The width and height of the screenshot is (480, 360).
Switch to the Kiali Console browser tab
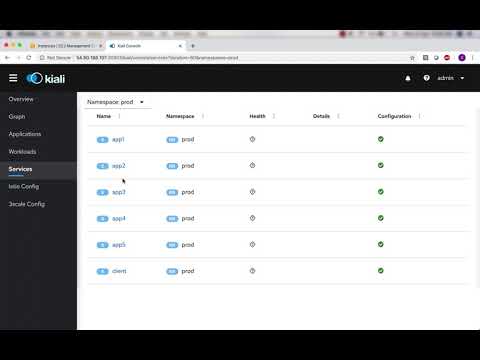point(147,46)
